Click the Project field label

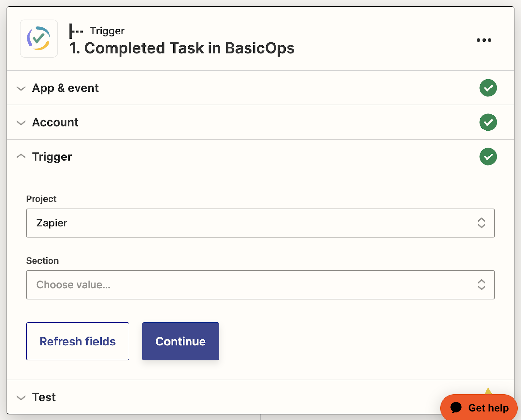41,199
